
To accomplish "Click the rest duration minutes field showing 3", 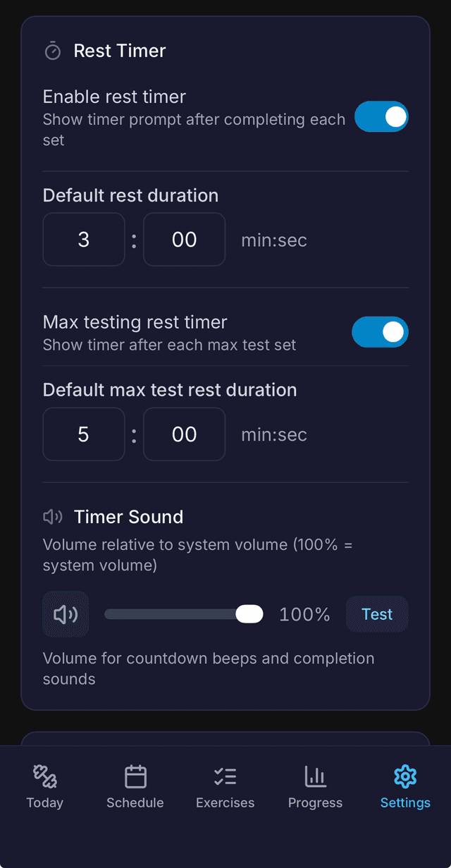I will 83,239.
